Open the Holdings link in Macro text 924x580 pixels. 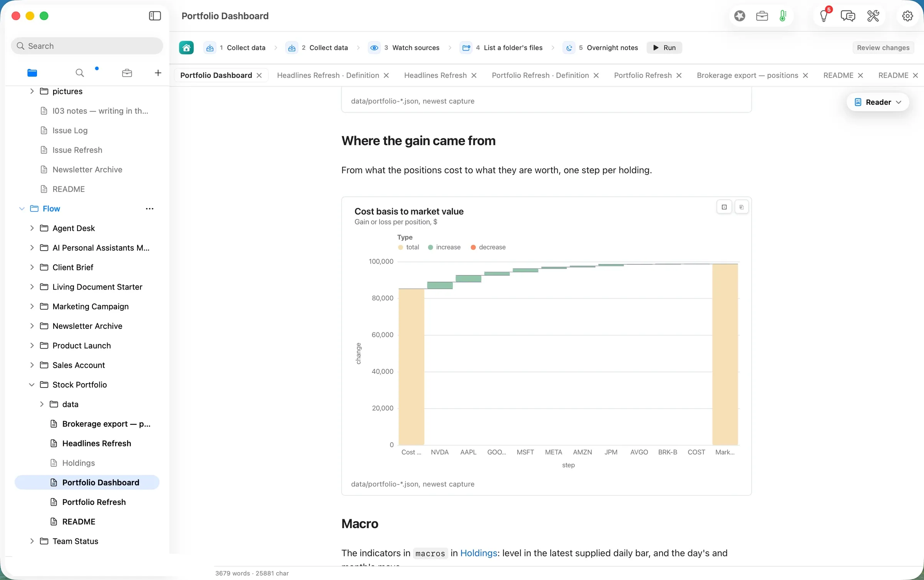pyautogui.click(x=479, y=553)
